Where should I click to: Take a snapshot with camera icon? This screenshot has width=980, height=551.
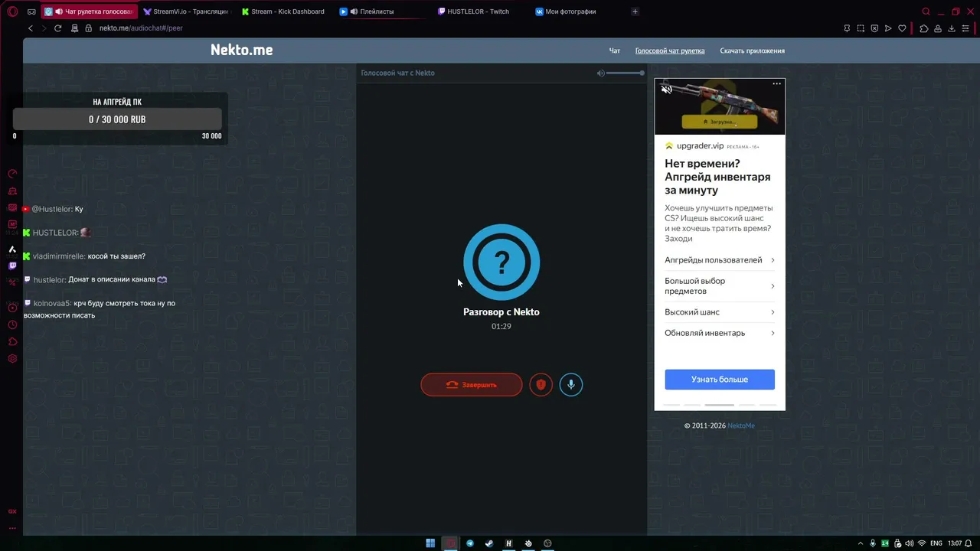(861, 28)
